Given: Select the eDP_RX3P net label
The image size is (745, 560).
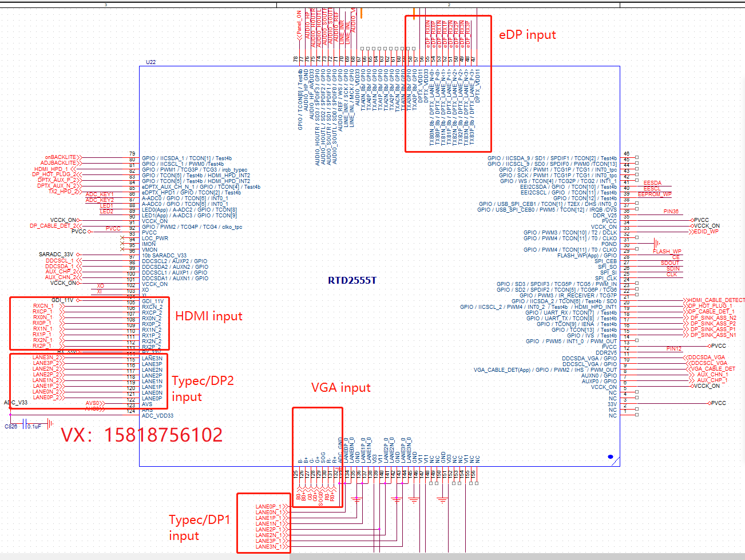Looking at the screenshot, I should [467, 34].
